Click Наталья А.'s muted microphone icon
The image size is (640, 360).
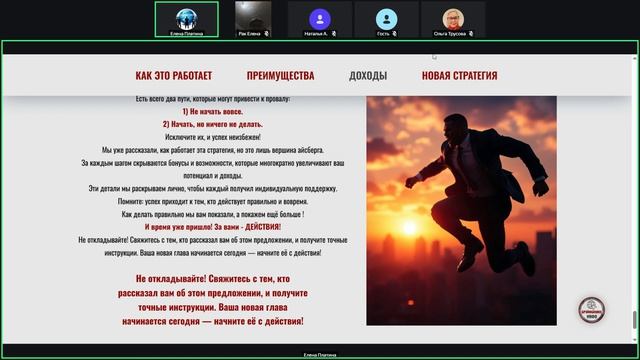point(333,34)
